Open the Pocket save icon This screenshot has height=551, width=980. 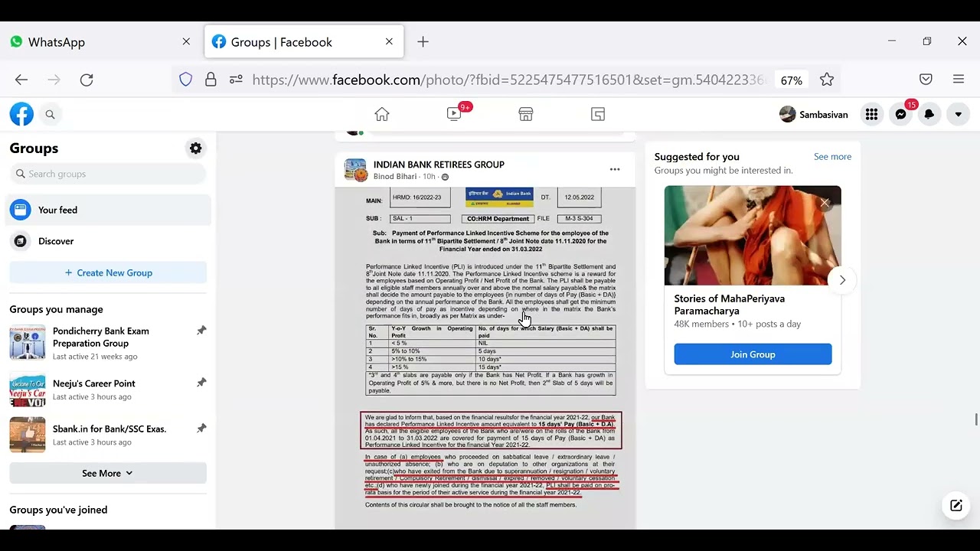pos(926,80)
